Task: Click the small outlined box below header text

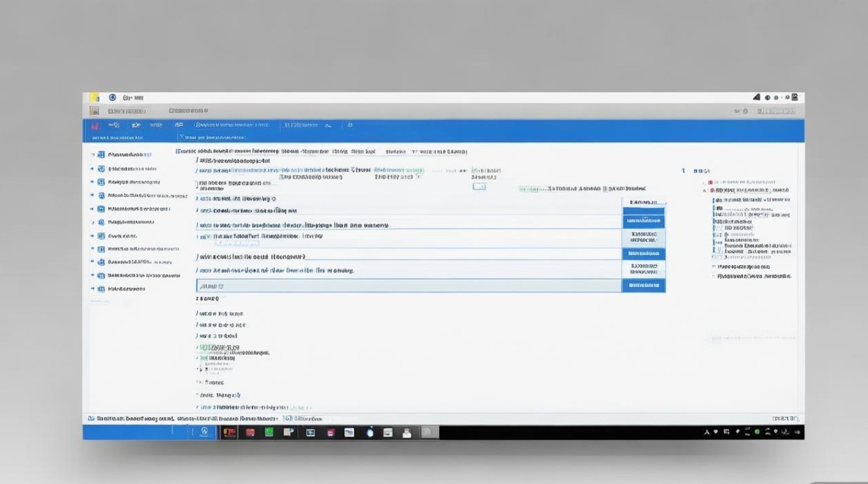Action: pyautogui.click(x=479, y=187)
